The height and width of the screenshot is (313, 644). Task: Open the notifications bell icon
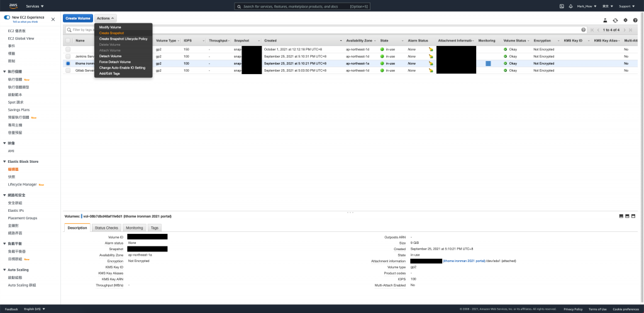[570, 6]
